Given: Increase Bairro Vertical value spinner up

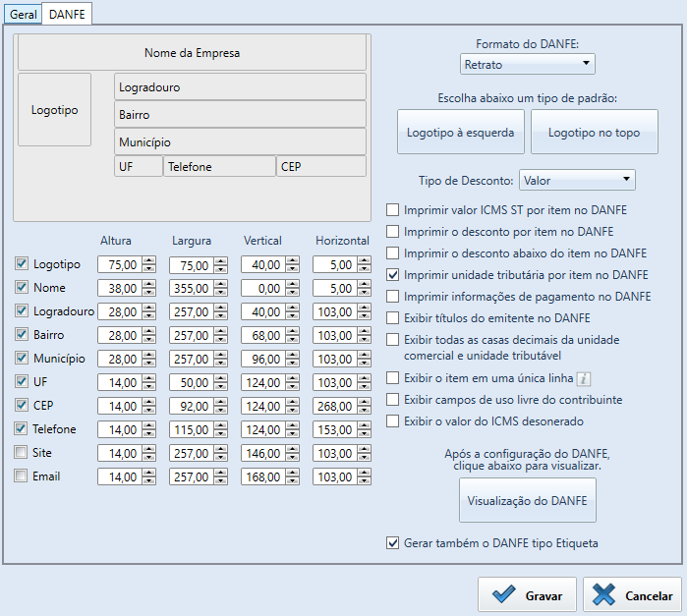Looking at the screenshot, I should pyautogui.click(x=293, y=331).
